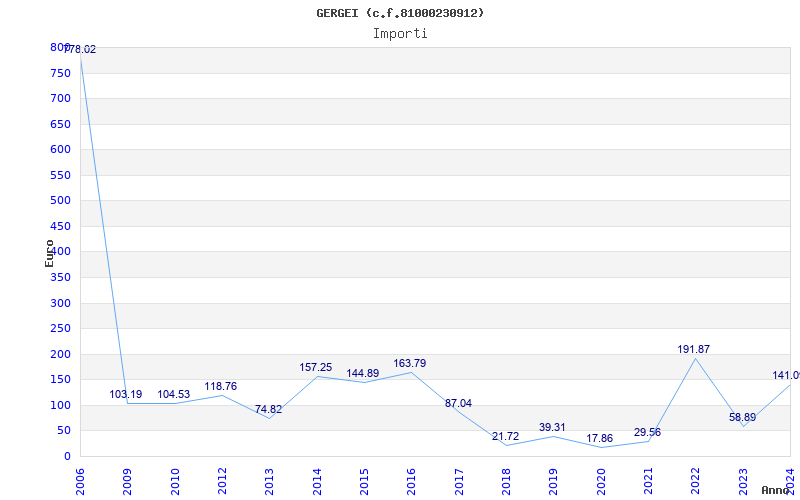Click the y-axis value 500
The image size is (800, 500).
[60, 201]
